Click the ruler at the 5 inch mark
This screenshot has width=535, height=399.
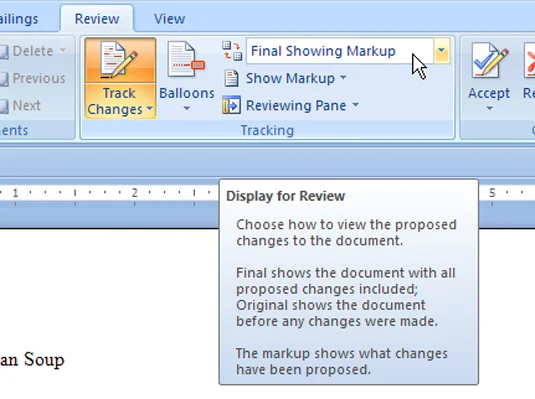click(492, 193)
